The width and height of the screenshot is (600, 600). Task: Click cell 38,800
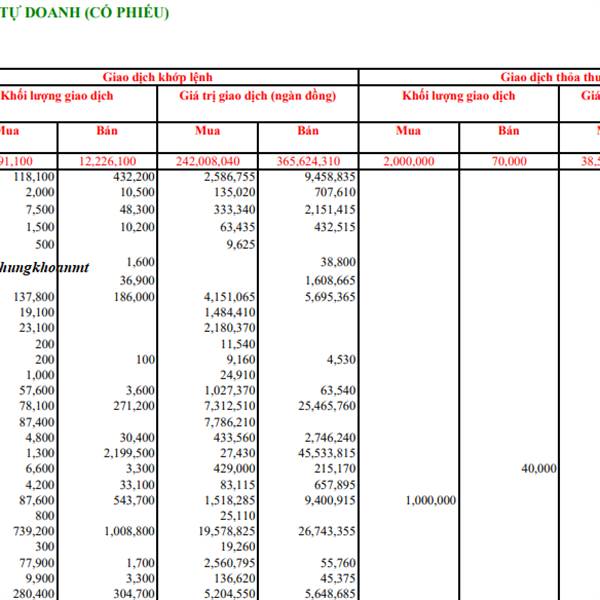point(338,262)
